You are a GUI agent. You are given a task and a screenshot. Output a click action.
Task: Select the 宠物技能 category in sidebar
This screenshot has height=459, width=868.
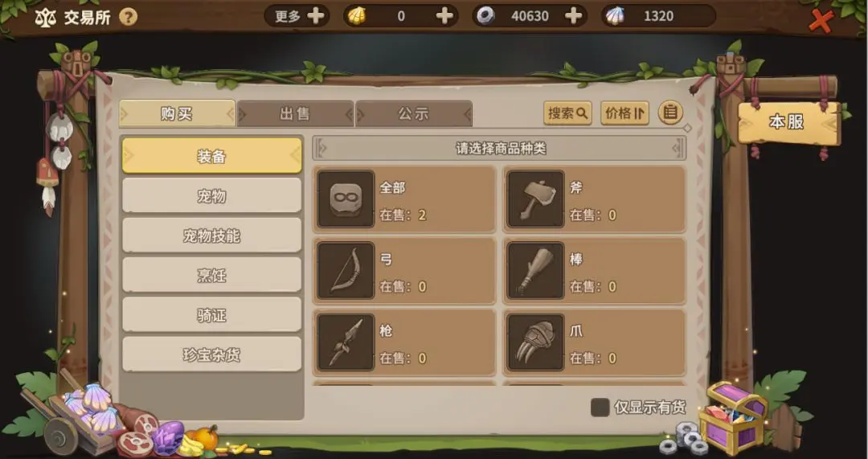211,236
